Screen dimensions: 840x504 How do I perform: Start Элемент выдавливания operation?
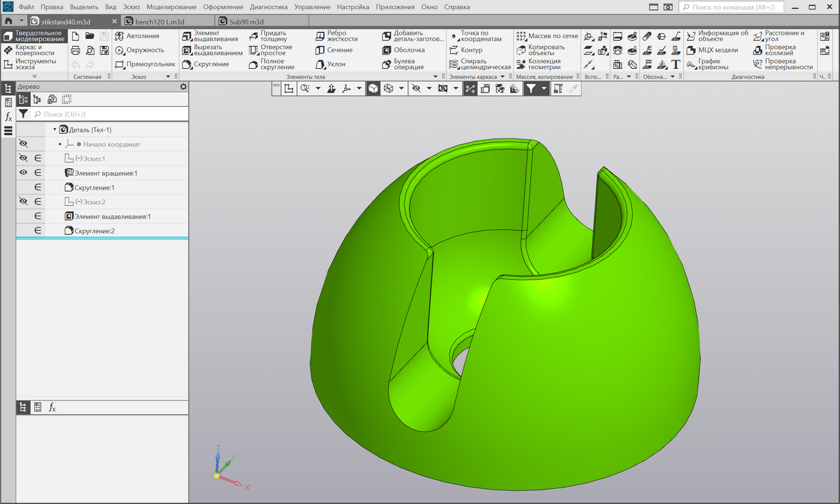click(211, 36)
